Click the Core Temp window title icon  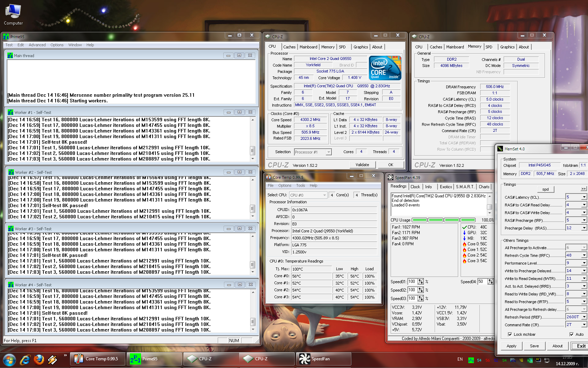pos(268,177)
